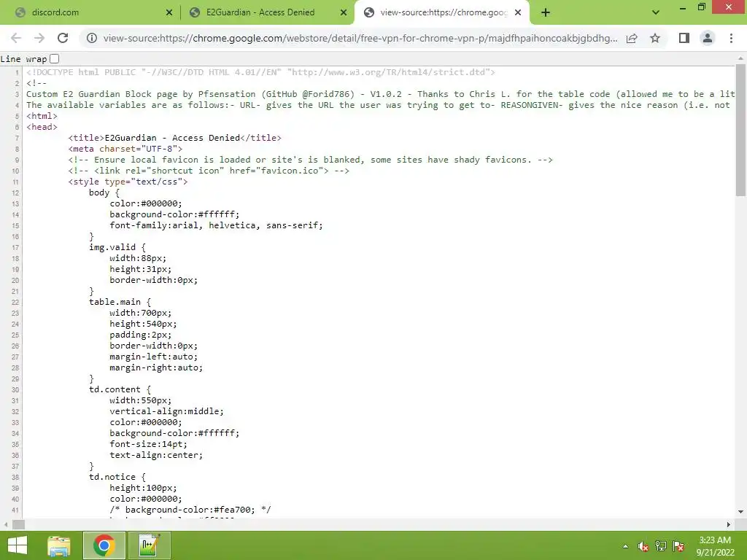View site information icon in address bar

(91, 38)
